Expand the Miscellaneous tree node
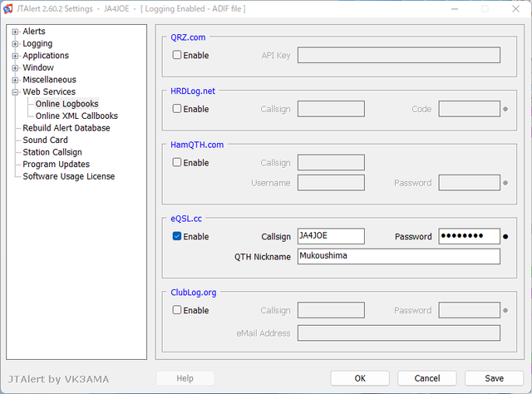Image resolution: width=532 pixels, height=394 pixels. click(15, 80)
